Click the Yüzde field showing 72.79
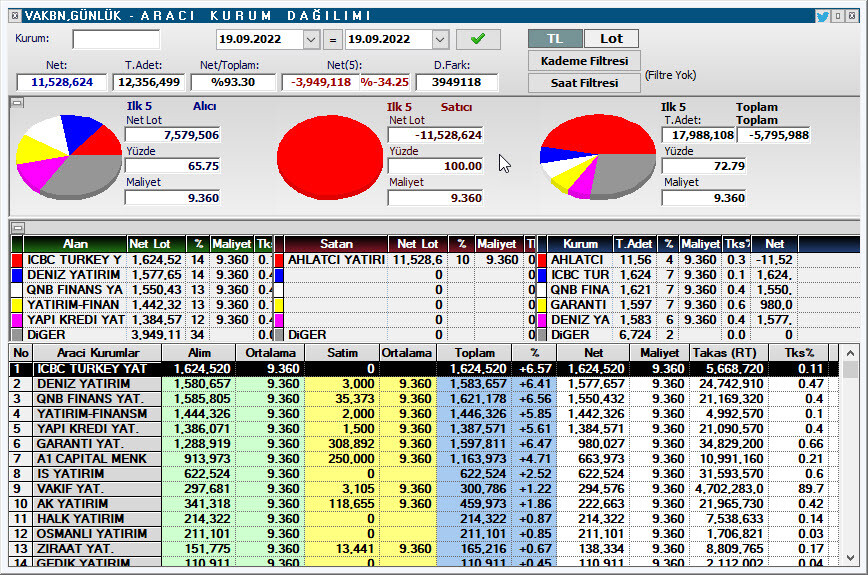 (x=704, y=166)
